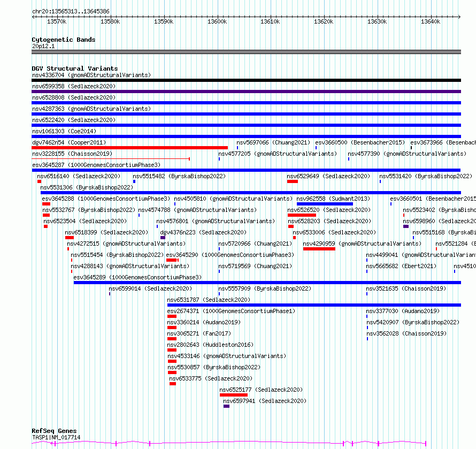Select the nsv6599358 Sedlazeck2020 label
Image resolution: width=476 pixels, height=449 pixels.
pos(74,86)
